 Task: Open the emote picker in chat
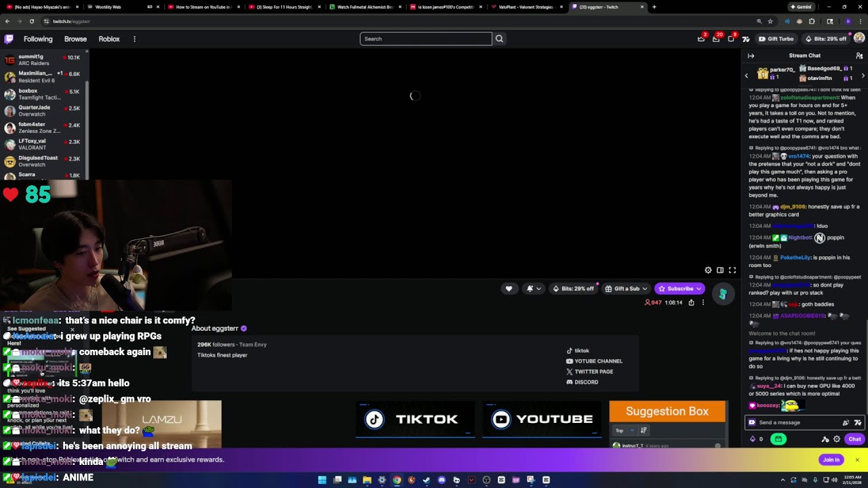(846, 422)
